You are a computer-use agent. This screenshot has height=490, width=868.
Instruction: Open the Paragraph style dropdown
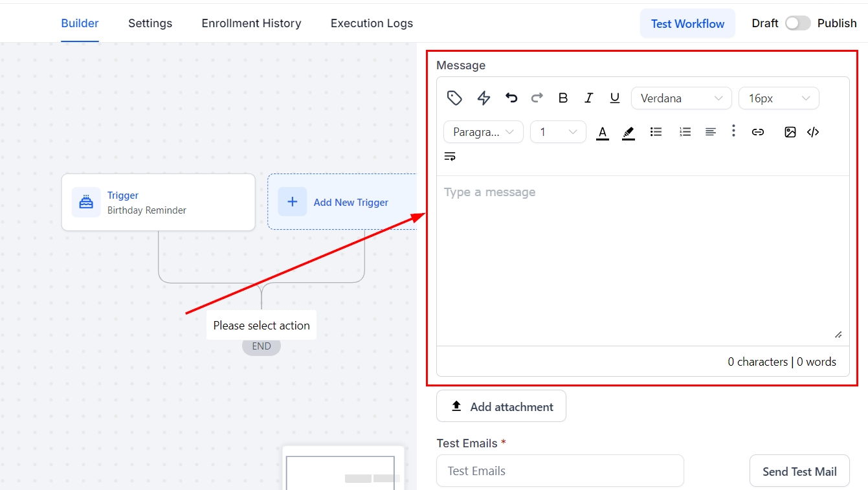pos(483,132)
